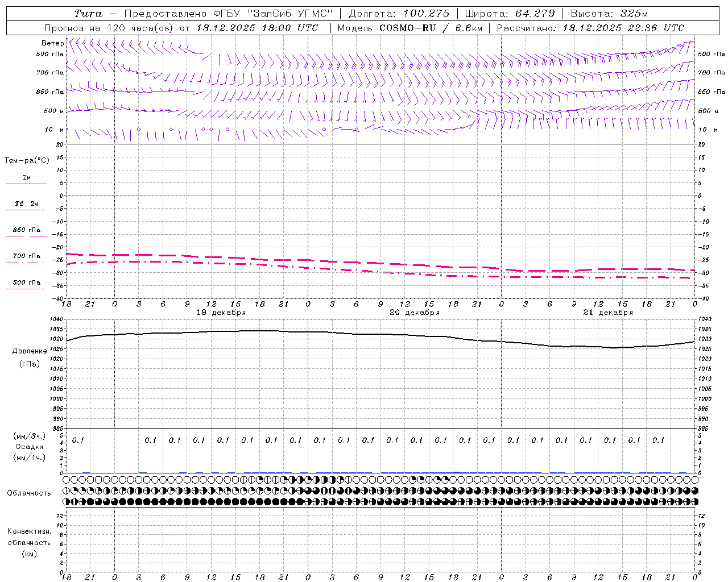Click "Прогноз на 120 часа(ов)" forecast text
The image size is (728, 582).
click(x=109, y=28)
